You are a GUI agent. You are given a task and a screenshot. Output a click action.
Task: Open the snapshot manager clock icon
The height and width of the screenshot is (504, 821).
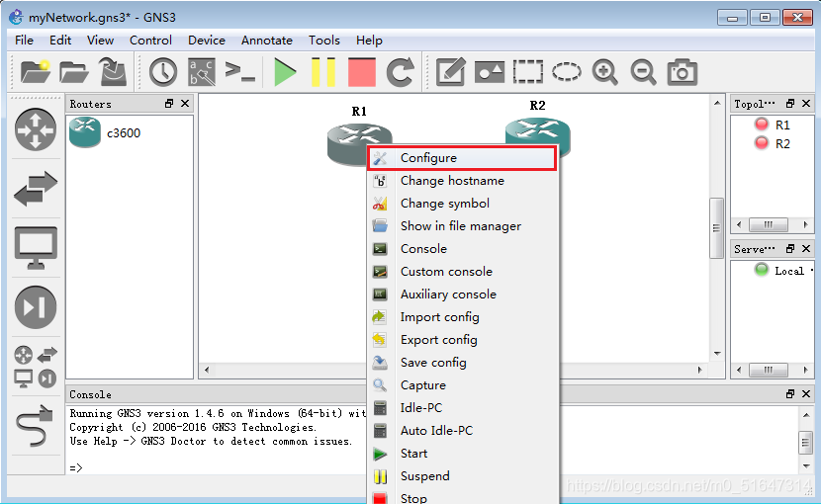[163, 72]
